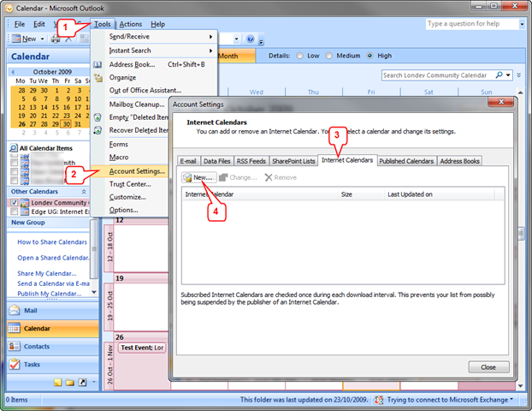Click the search magnifier icon in calendar search

(x=499, y=74)
